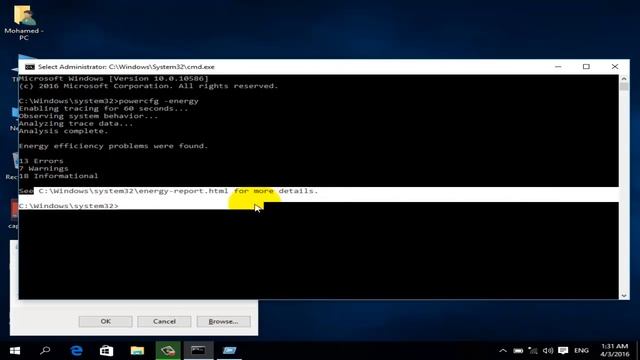The width and height of the screenshot is (640, 360).
Task: Click 'Analysis complete.' output line
Action: pos(63,131)
